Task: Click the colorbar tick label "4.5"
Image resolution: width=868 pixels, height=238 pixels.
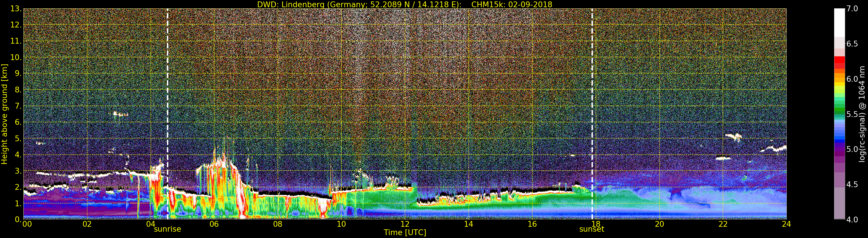Action: 852,185
